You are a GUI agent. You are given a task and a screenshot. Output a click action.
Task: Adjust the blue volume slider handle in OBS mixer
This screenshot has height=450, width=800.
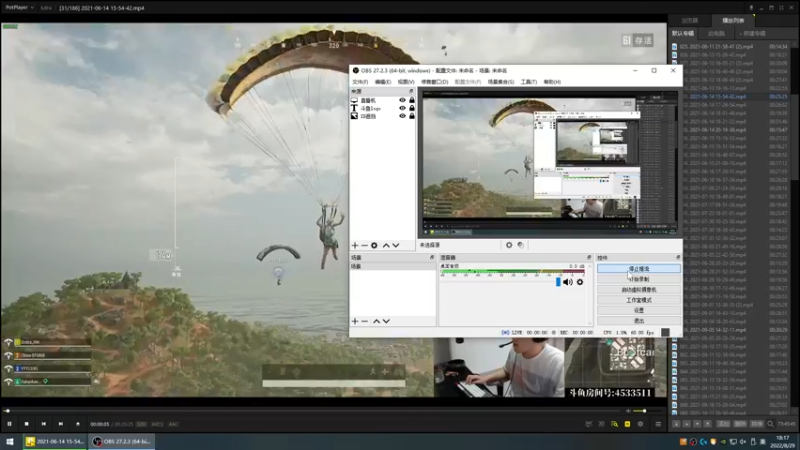(x=558, y=282)
